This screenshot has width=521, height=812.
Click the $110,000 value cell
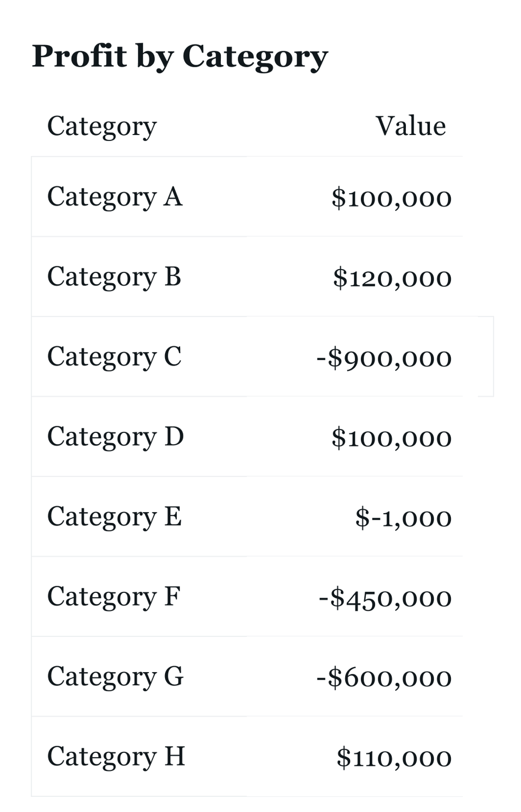click(393, 758)
